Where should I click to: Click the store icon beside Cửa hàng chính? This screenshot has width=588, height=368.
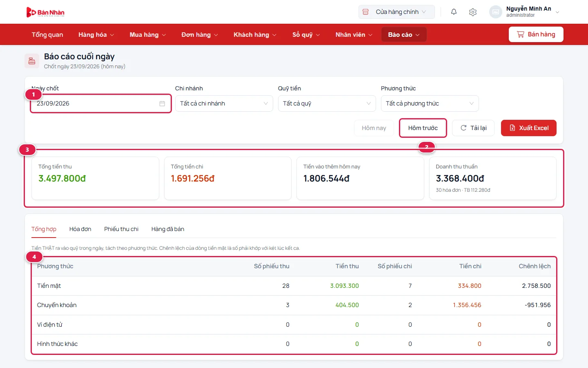point(365,12)
